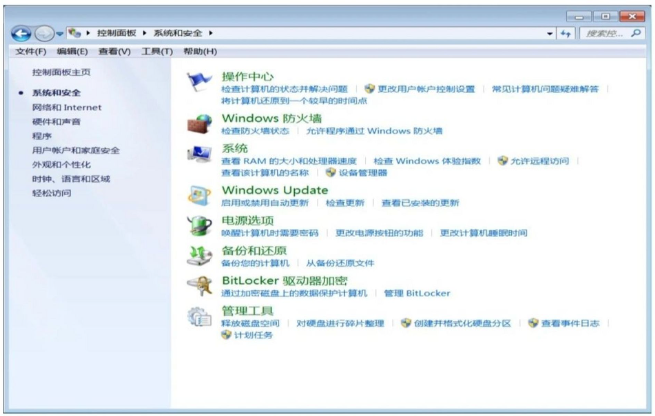Open the 帮助(H) menu
Viewport: 655px width, 416px height.
coord(200,51)
